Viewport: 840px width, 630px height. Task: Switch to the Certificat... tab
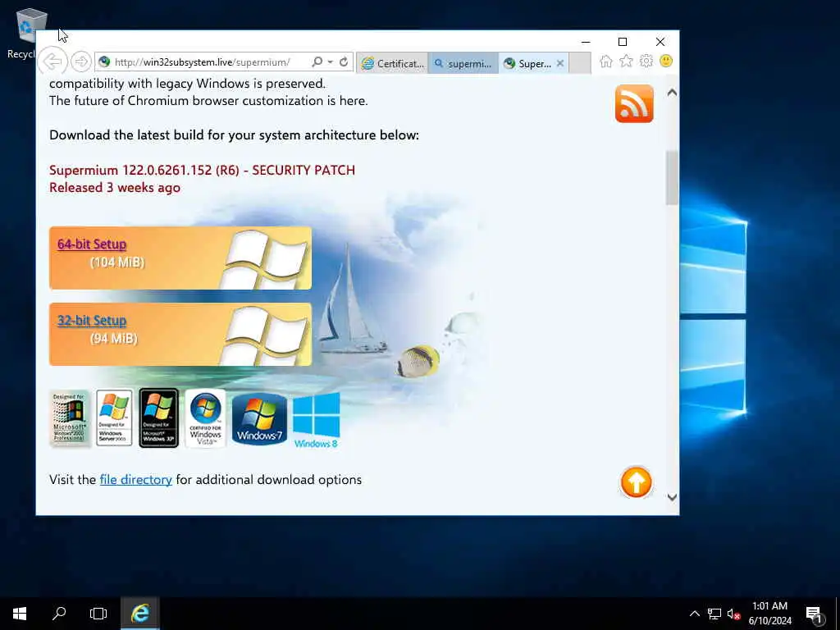pos(393,63)
